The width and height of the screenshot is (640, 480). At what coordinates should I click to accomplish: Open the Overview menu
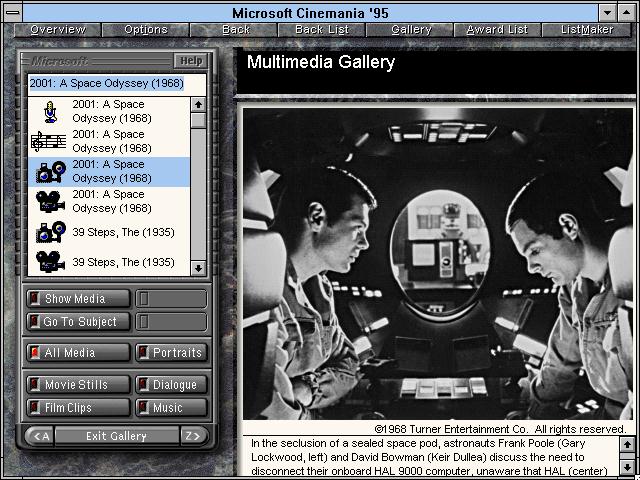58,30
